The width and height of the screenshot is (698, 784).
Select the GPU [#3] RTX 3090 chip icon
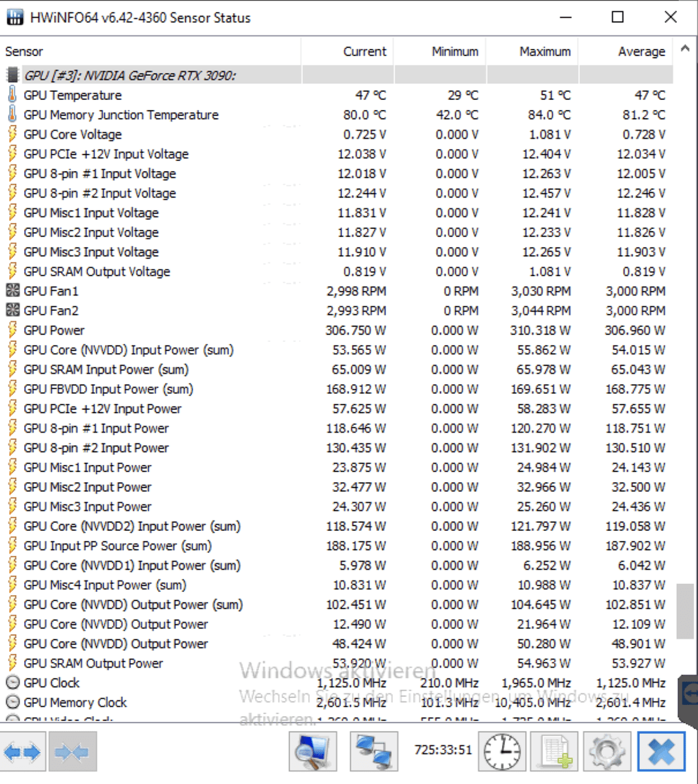click(x=12, y=75)
